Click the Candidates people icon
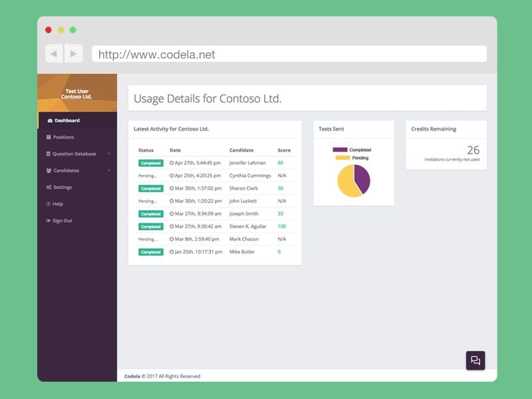The width and height of the screenshot is (532, 399). coord(47,170)
